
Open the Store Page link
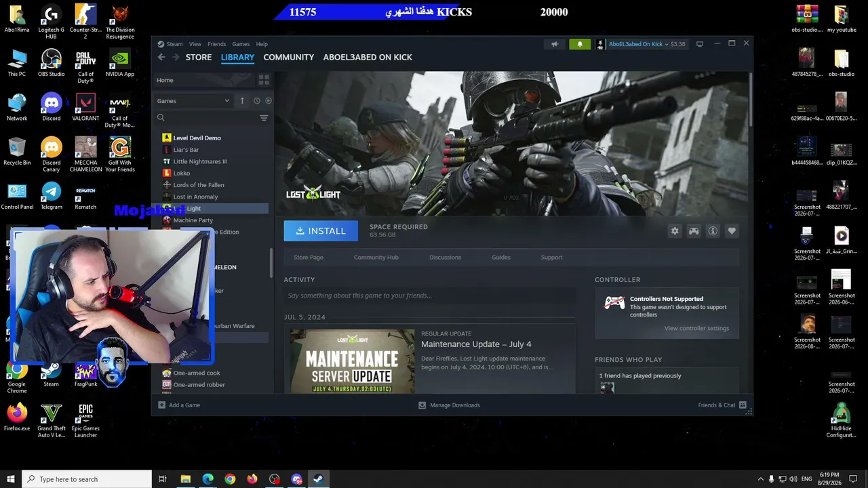(x=309, y=258)
